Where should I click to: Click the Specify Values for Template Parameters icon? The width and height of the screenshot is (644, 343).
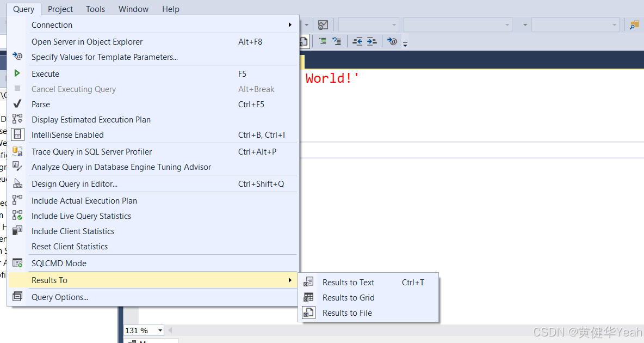(x=17, y=56)
